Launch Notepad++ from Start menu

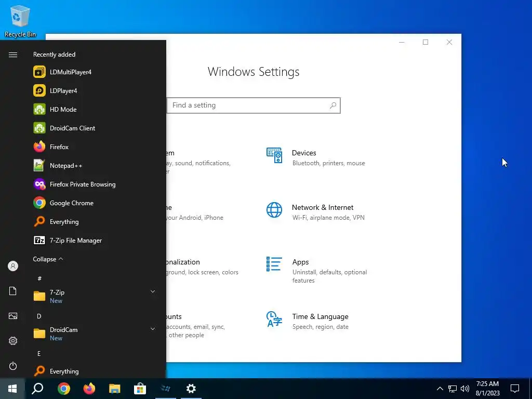[94, 166]
